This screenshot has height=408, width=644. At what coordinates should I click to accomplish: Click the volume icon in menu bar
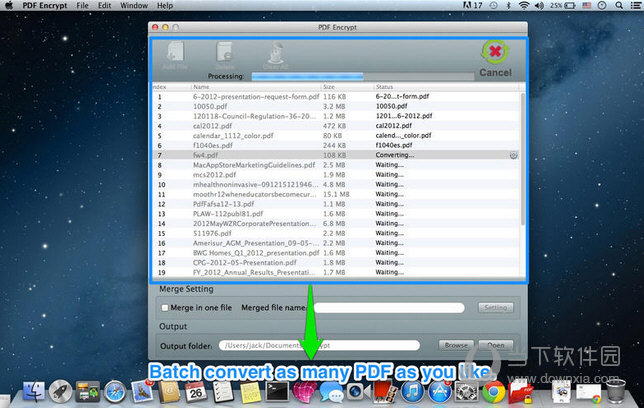pyautogui.click(x=538, y=5)
